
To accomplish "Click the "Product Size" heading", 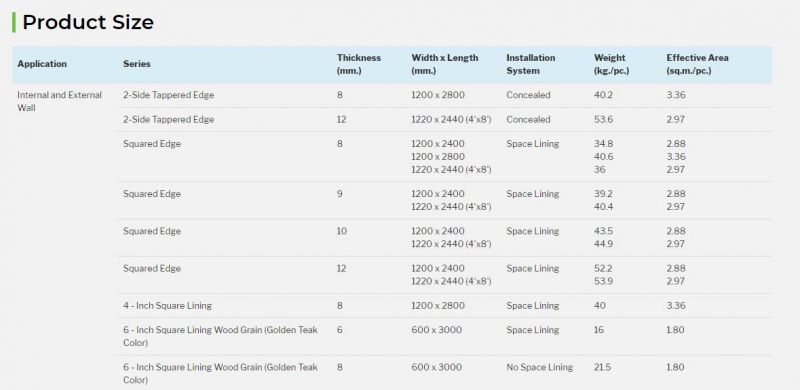I will [88, 22].
